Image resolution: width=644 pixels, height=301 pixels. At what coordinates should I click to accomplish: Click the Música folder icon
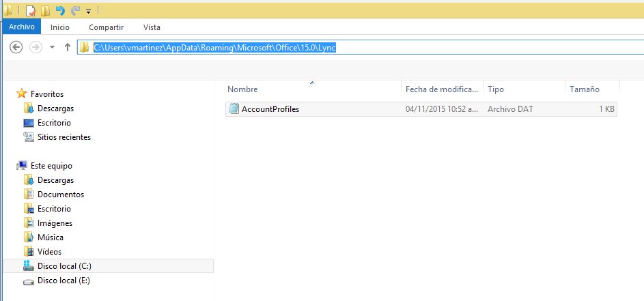click(x=29, y=238)
